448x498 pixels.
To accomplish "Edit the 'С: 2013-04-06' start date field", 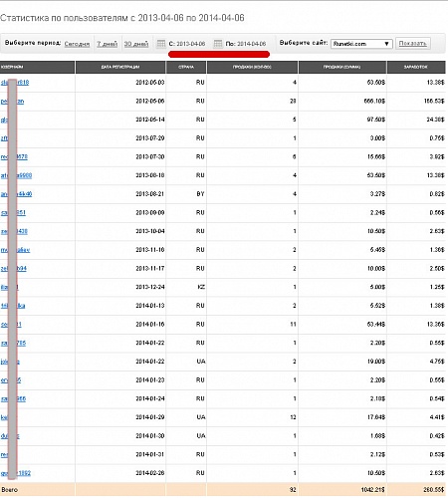I will click(x=187, y=44).
